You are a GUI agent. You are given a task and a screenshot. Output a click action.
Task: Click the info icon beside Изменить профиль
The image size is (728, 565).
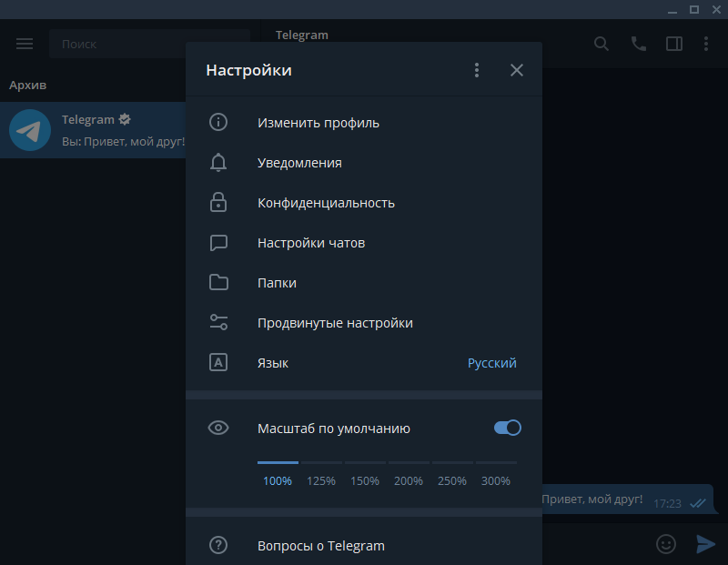218,122
